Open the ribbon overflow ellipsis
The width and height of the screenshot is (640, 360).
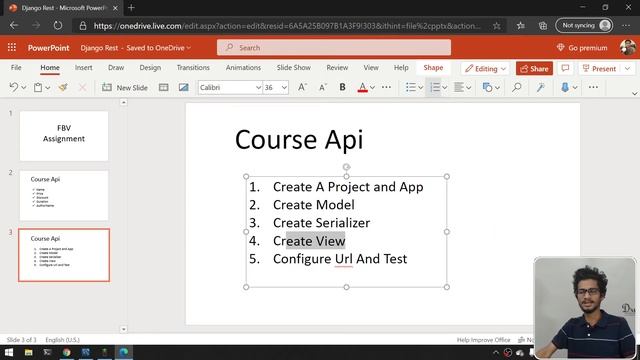click(x=593, y=87)
